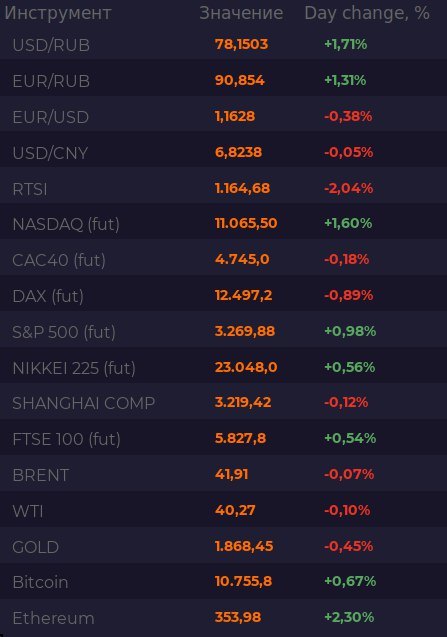This screenshot has height=637, width=447.
Task: Click the Bitcoin value 10.755,8
Action: (x=243, y=581)
